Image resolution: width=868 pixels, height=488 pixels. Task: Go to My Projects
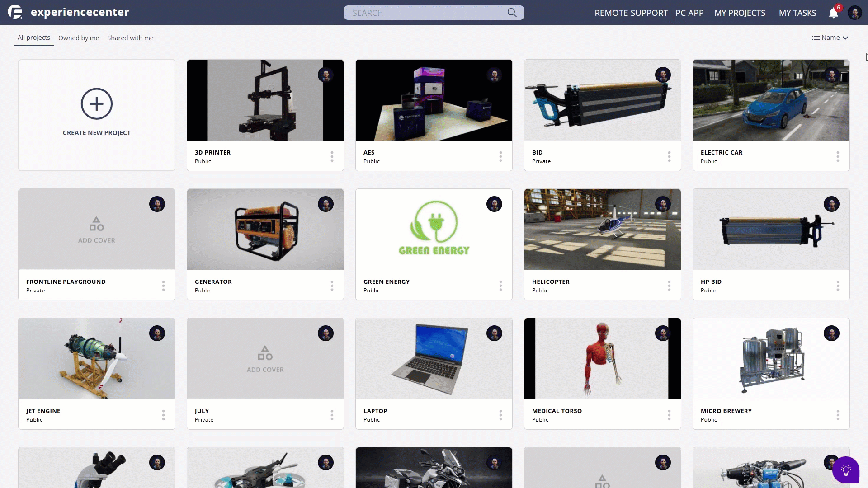tap(740, 13)
